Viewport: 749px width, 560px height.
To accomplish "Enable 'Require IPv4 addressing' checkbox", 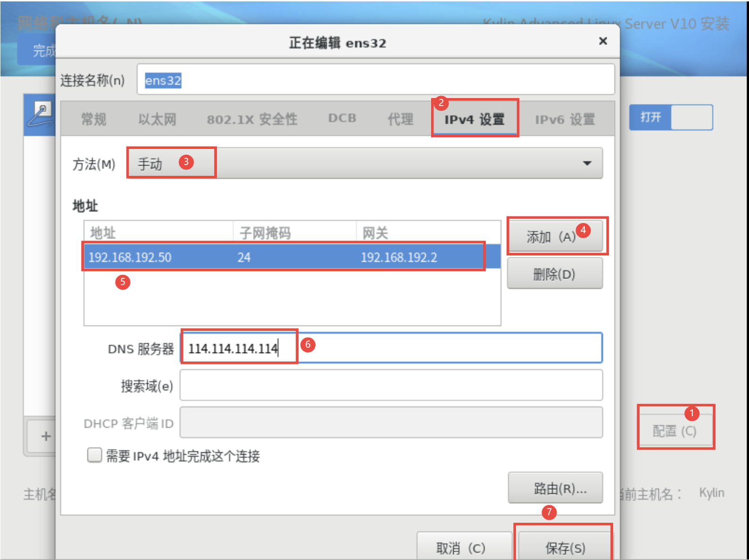I will pos(94,455).
